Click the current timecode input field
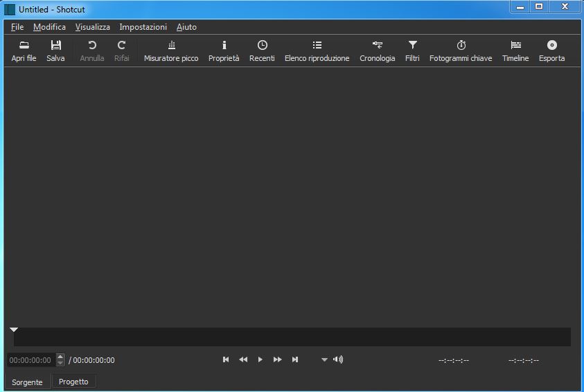Screen dimensions: 584x392 [x=30, y=360]
